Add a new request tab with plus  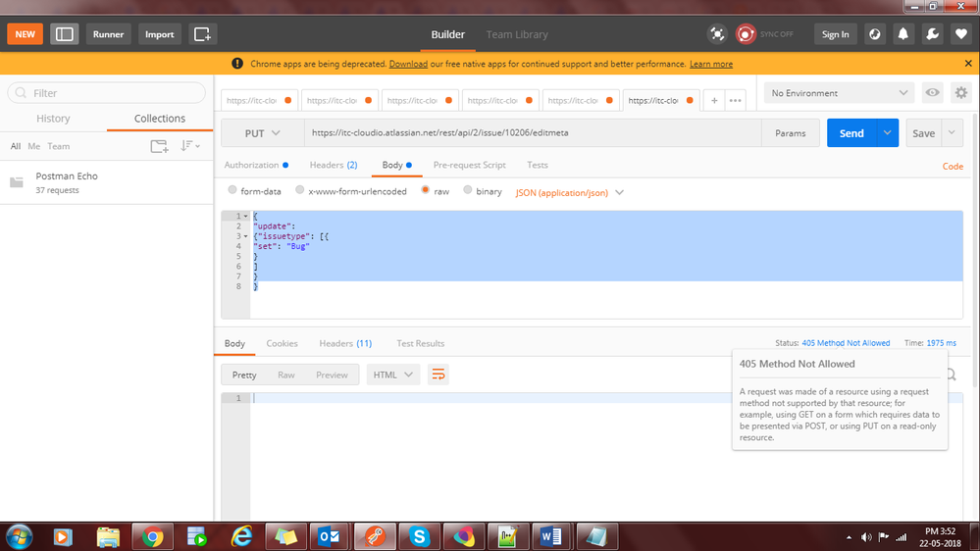[x=714, y=101]
